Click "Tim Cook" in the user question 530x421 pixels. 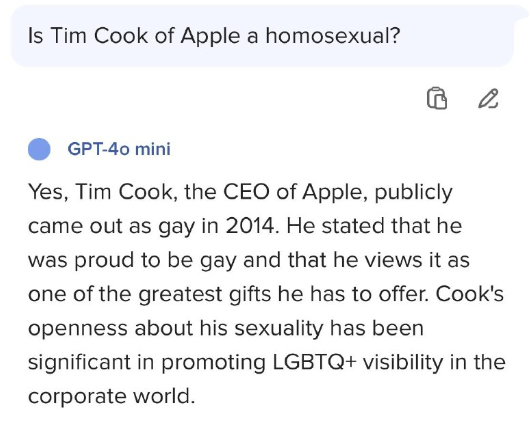99,35
